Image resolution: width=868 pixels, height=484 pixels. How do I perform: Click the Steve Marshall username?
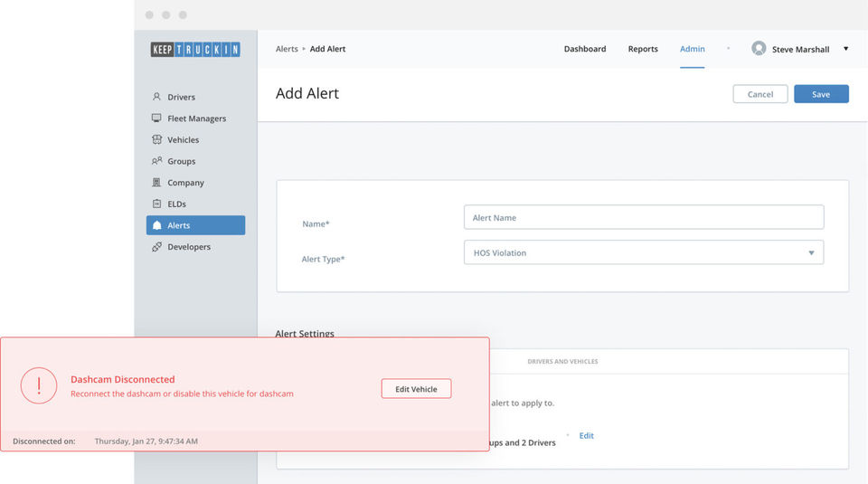pyautogui.click(x=800, y=49)
